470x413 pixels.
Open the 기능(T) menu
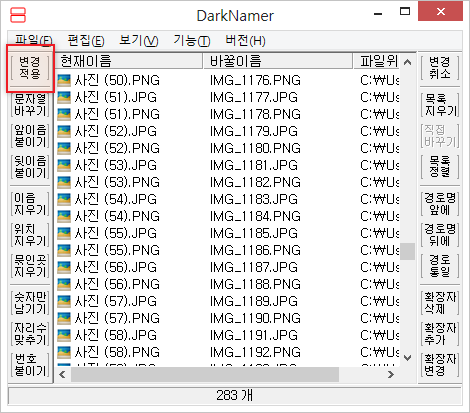pyautogui.click(x=192, y=40)
